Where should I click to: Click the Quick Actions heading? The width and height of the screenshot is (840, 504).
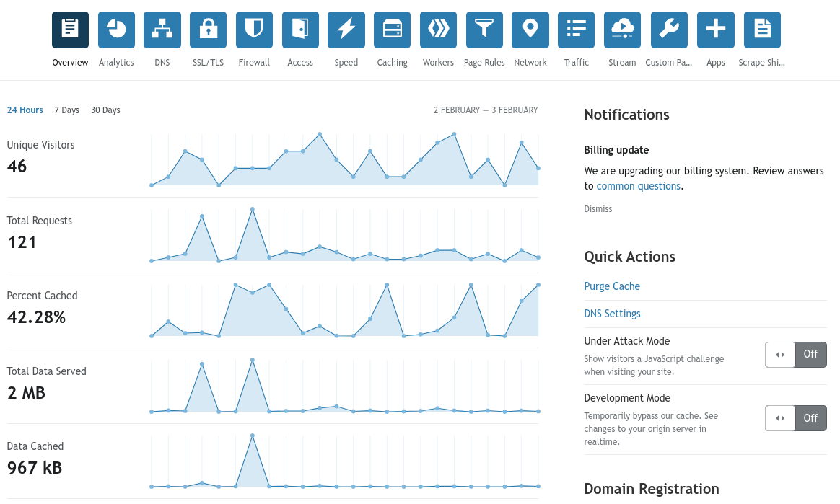pyautogui.click(x=629, y=257)
